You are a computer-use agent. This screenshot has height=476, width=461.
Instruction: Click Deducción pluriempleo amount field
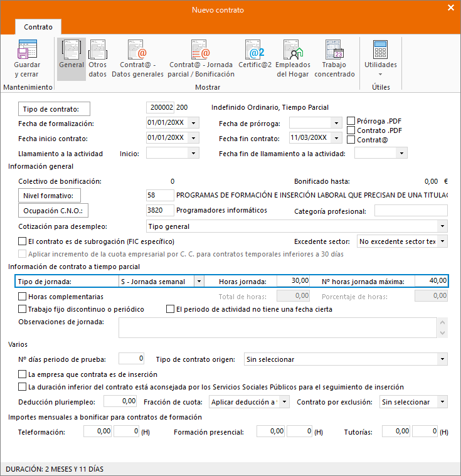[120, 401]
